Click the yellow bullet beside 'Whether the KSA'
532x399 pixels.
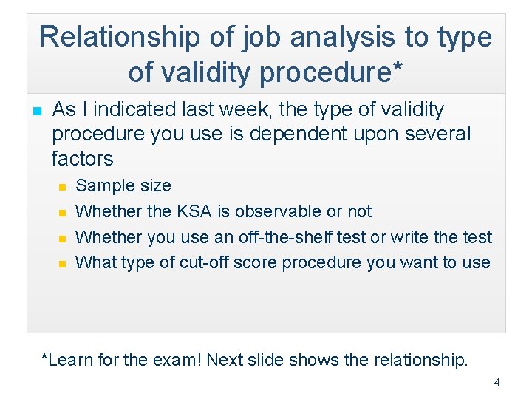click(63, 213)
